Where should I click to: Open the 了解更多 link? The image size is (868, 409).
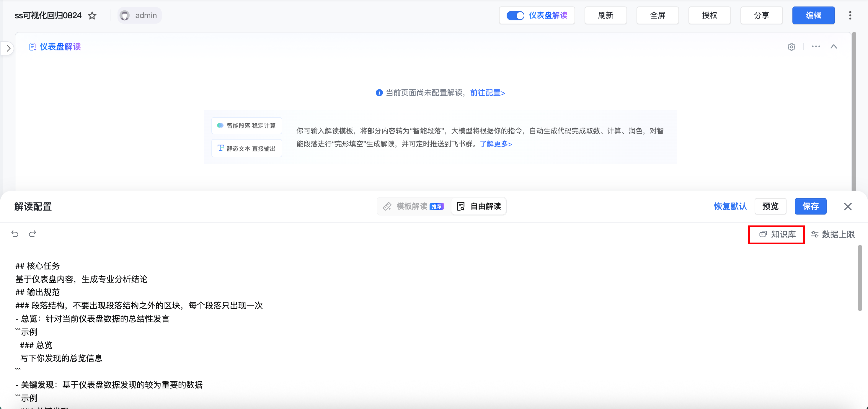496,144
